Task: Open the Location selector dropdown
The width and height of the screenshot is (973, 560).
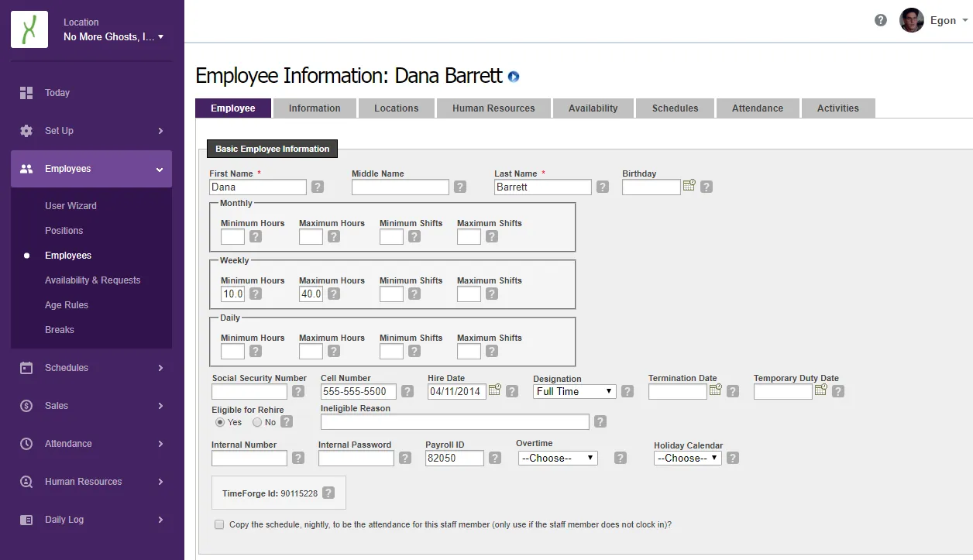Action: 113,36
